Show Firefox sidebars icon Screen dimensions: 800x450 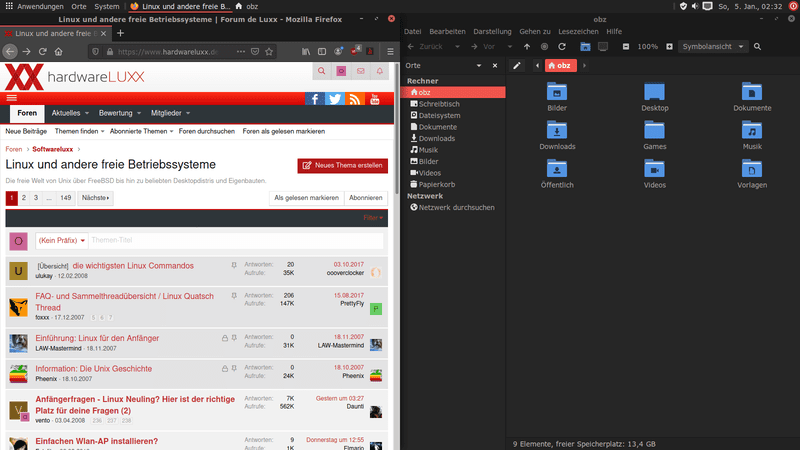[x=322, y=52]
